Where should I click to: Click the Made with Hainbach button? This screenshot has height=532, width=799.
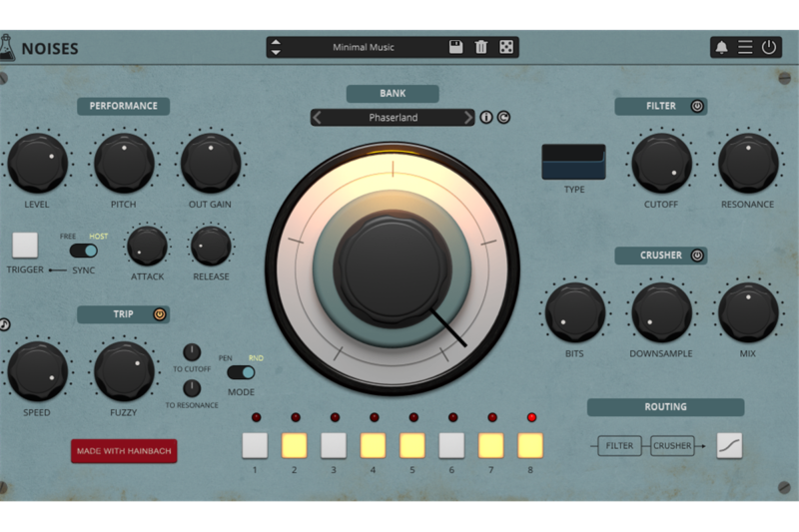click(x=124, y=451)
